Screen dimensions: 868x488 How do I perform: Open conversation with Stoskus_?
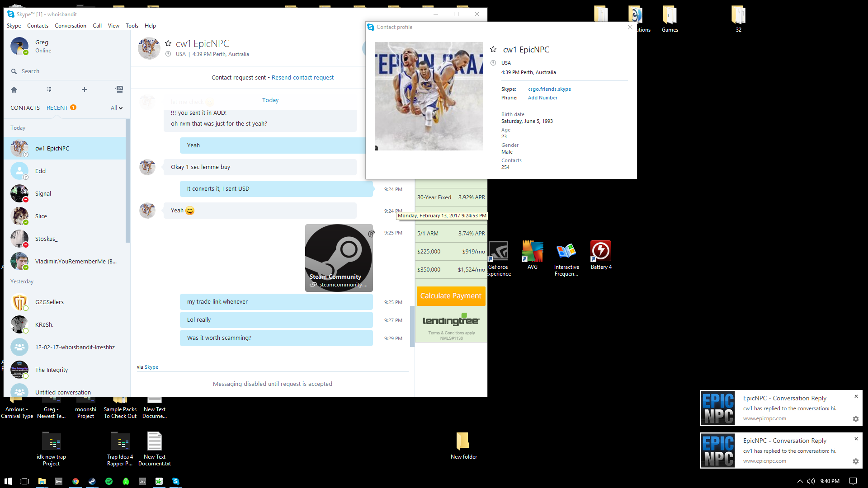(65, 239)
